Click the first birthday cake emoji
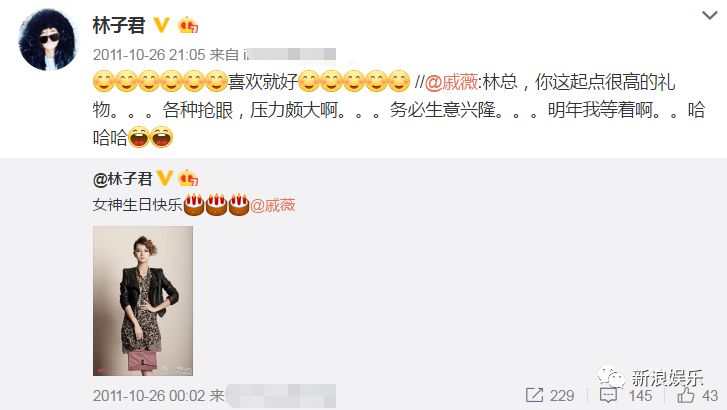 point(194,205)
